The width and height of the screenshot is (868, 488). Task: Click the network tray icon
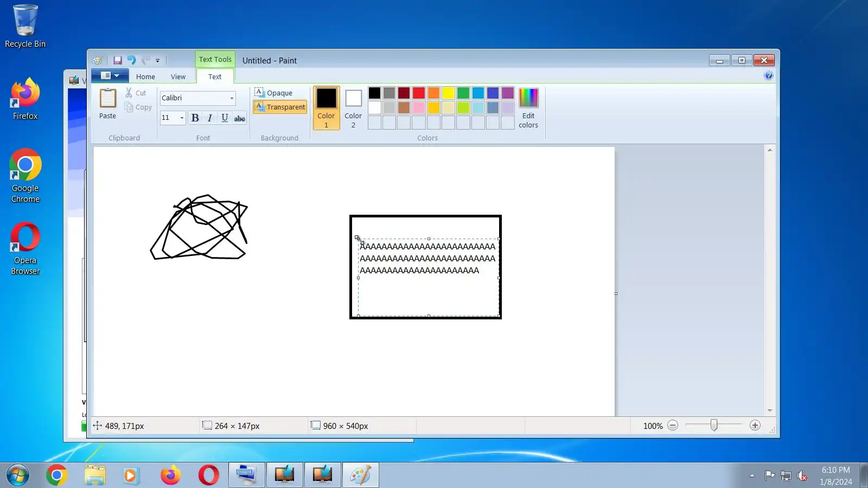786,476
